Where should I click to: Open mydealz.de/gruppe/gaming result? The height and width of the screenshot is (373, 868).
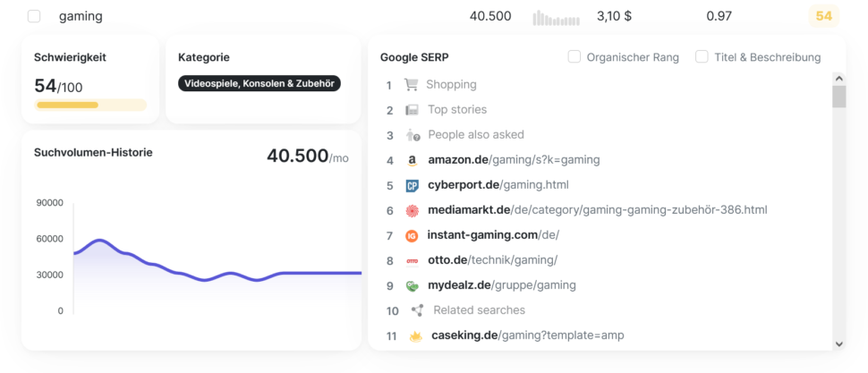501,285
